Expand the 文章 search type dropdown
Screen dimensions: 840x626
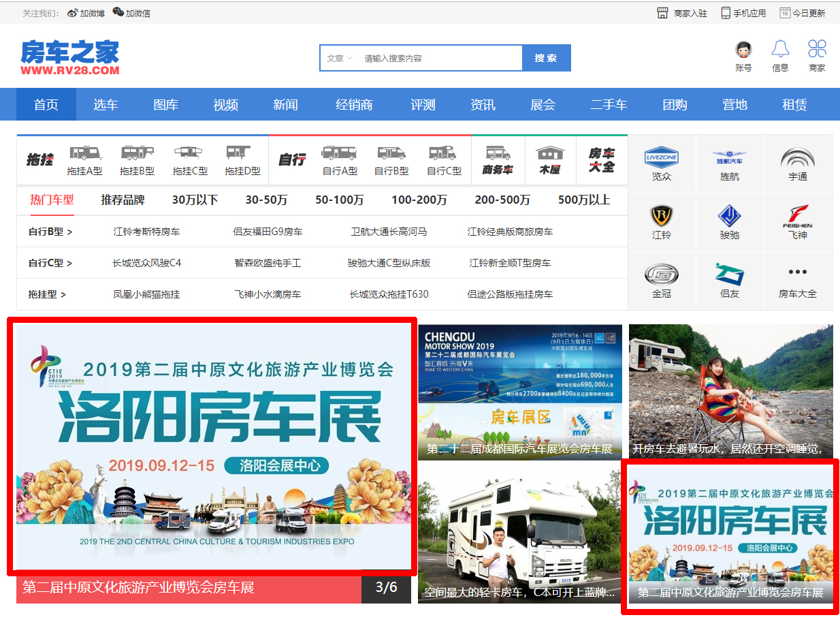[339, 59]
